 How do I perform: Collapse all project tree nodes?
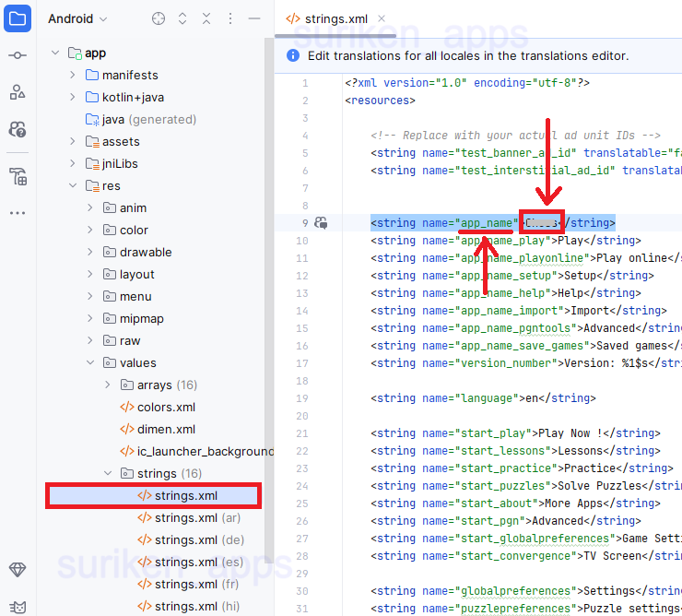[x=206, y=18]
